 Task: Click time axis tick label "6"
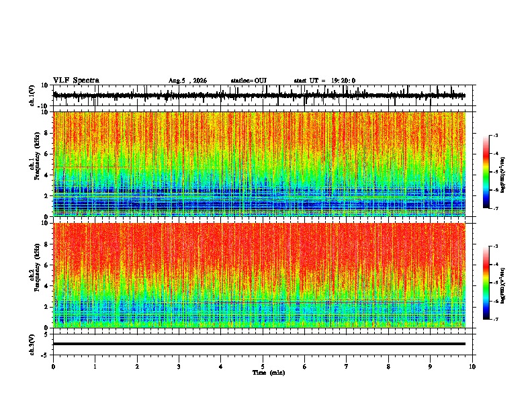pos(305,367)
